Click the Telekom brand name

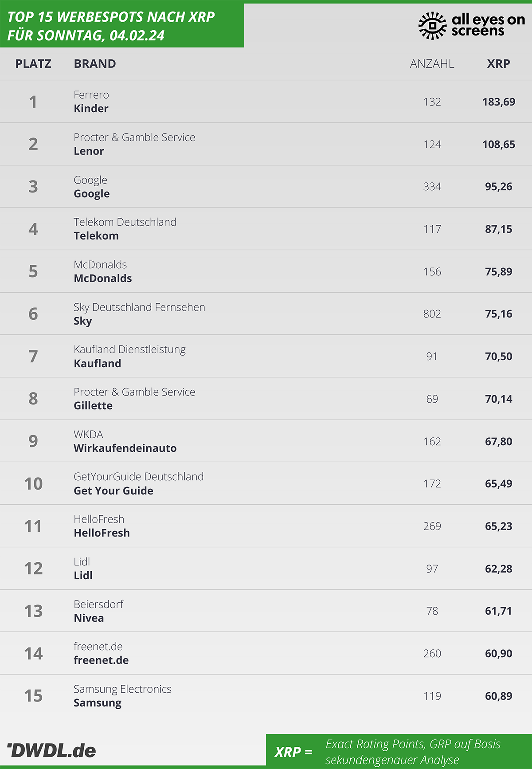96,236
